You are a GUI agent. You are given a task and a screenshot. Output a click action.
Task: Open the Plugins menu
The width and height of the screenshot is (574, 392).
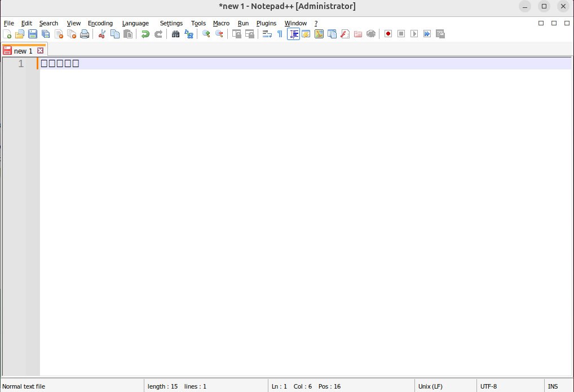coord(266,23)
